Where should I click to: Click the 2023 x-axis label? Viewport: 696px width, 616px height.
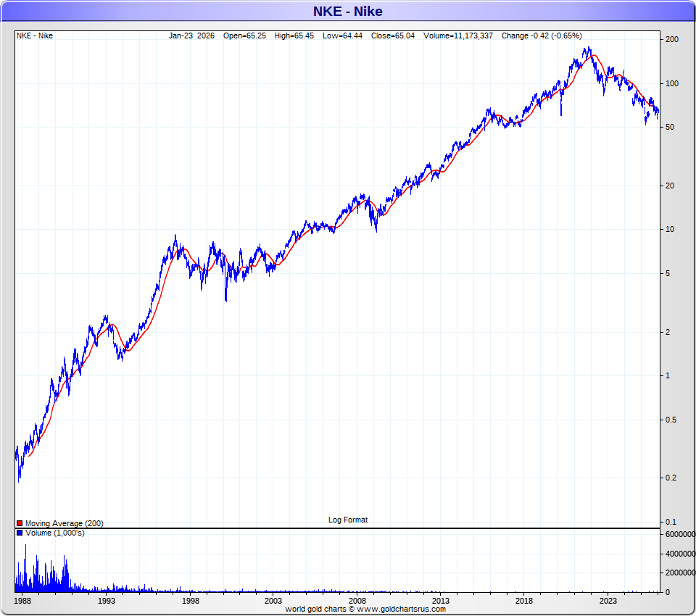(608, 601)
